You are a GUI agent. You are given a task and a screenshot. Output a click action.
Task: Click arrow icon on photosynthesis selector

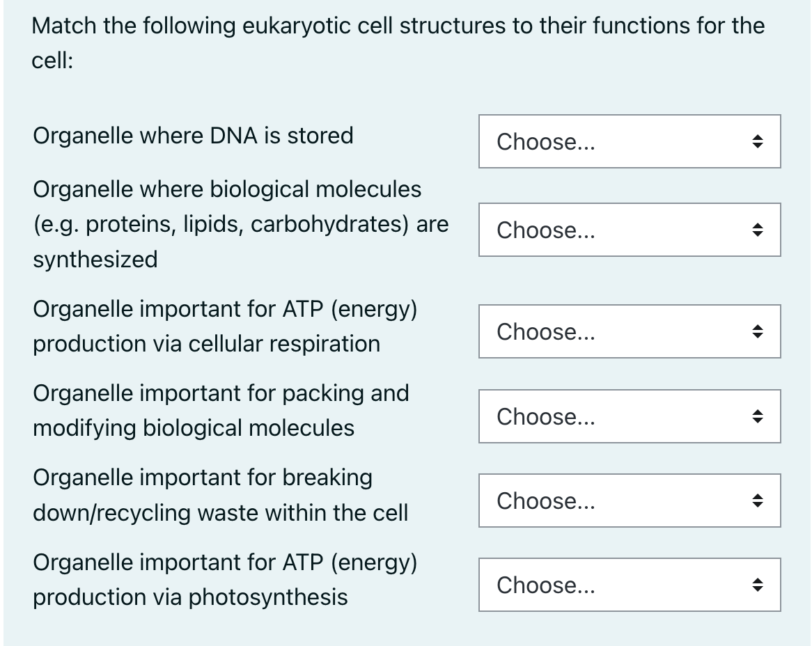pos(757,585)
